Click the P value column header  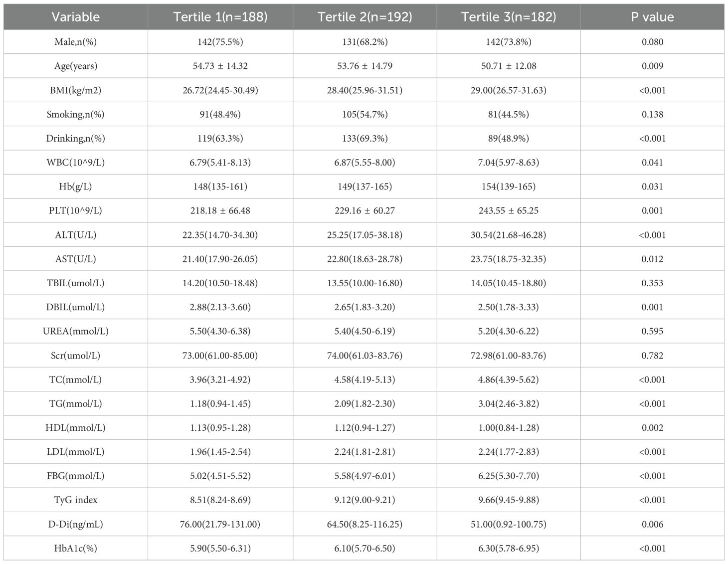coord(652,17)
